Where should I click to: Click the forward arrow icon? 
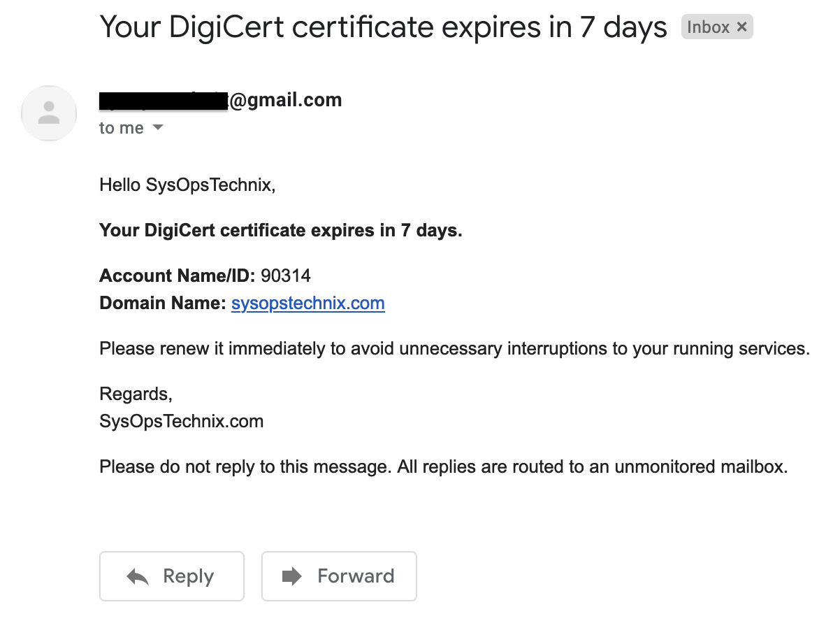click(x=291, y=576)
